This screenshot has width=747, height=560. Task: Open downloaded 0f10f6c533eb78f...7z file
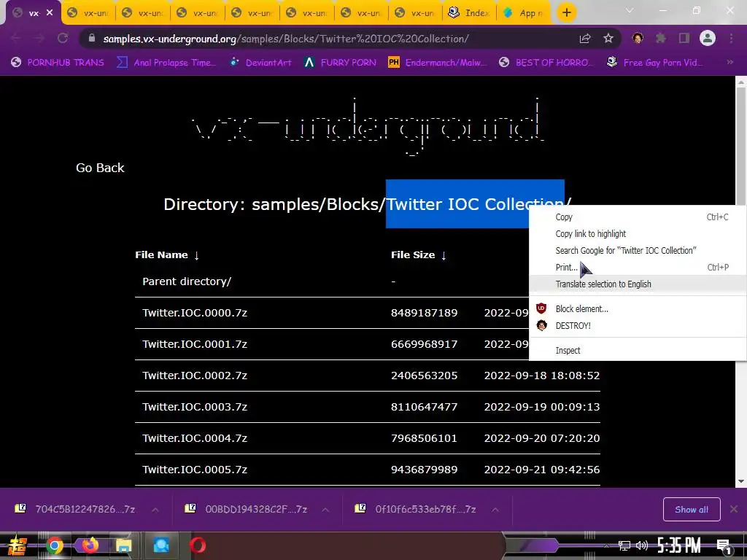(x=415, y=510)
